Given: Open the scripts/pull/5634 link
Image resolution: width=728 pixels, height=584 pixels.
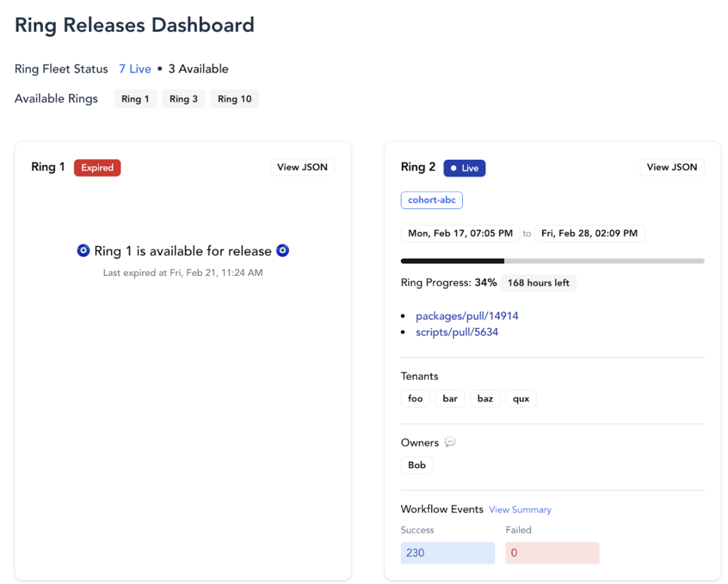Looking at the screenshot, I should point(457,331).
